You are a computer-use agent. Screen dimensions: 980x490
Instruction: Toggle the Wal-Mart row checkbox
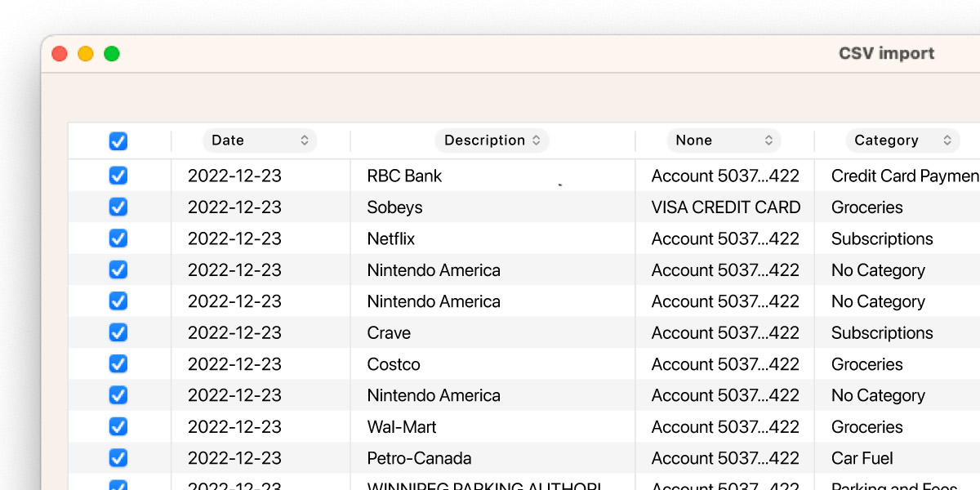(x=118, y=426)
